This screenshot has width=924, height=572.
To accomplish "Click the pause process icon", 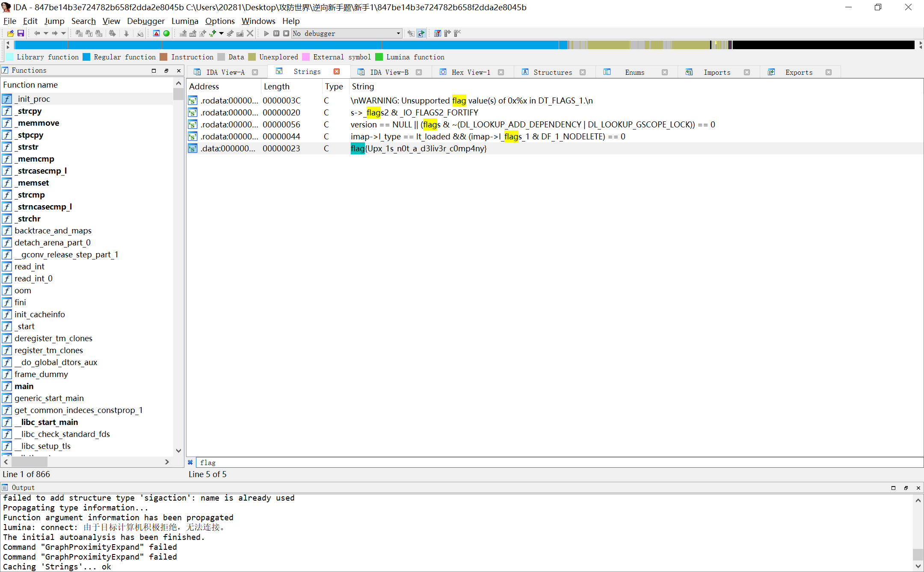I will pyautogui.click(x=276, y=33).
